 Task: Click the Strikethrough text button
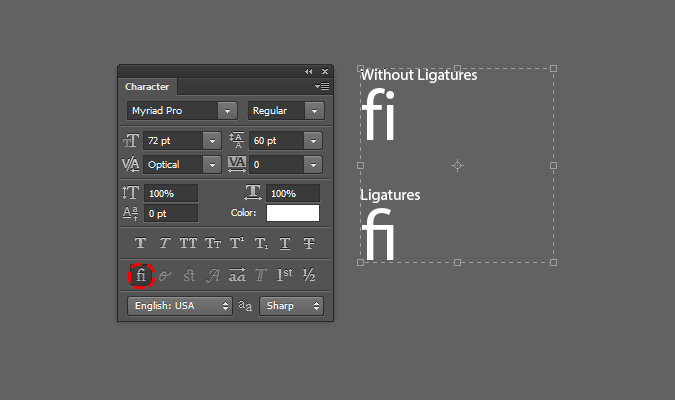[x=309, y=243]
